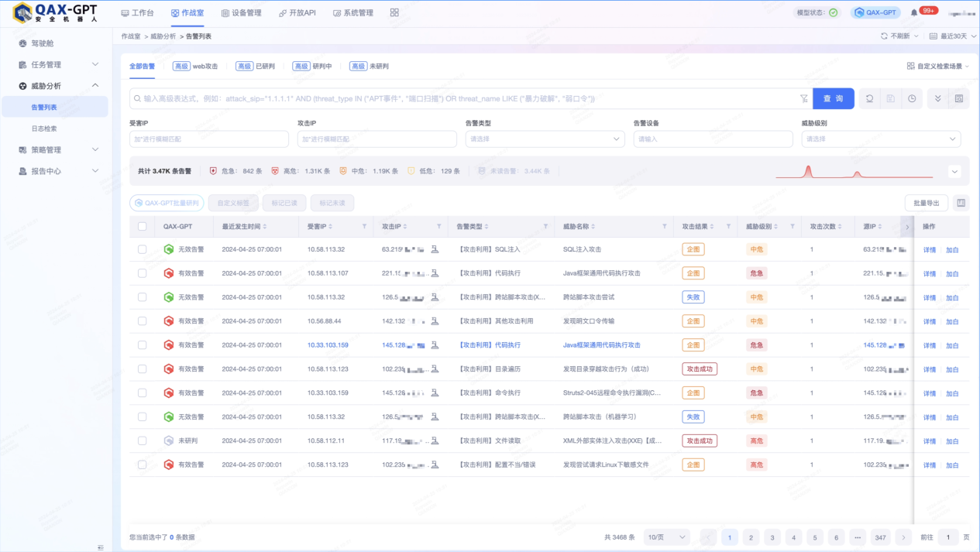Image resolution: width=980 pixels, height=552 pixels.
Task: Check the row for 发现明文口令传输 alert
Action: coord(142,321)
